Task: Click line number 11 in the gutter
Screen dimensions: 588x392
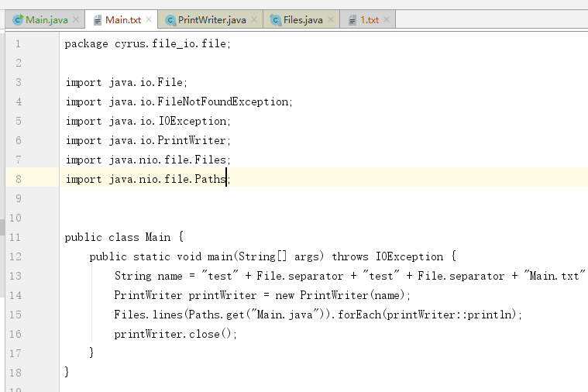Action: (x=15, y=238)
